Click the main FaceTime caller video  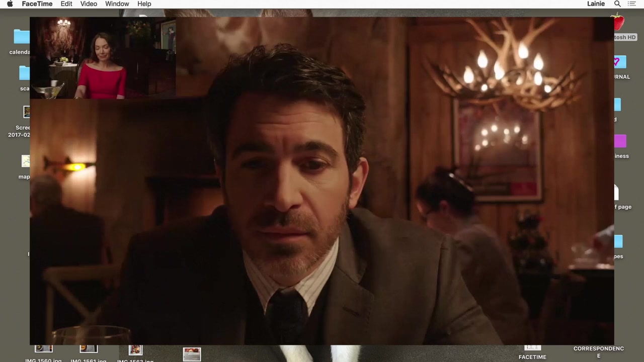322,201
